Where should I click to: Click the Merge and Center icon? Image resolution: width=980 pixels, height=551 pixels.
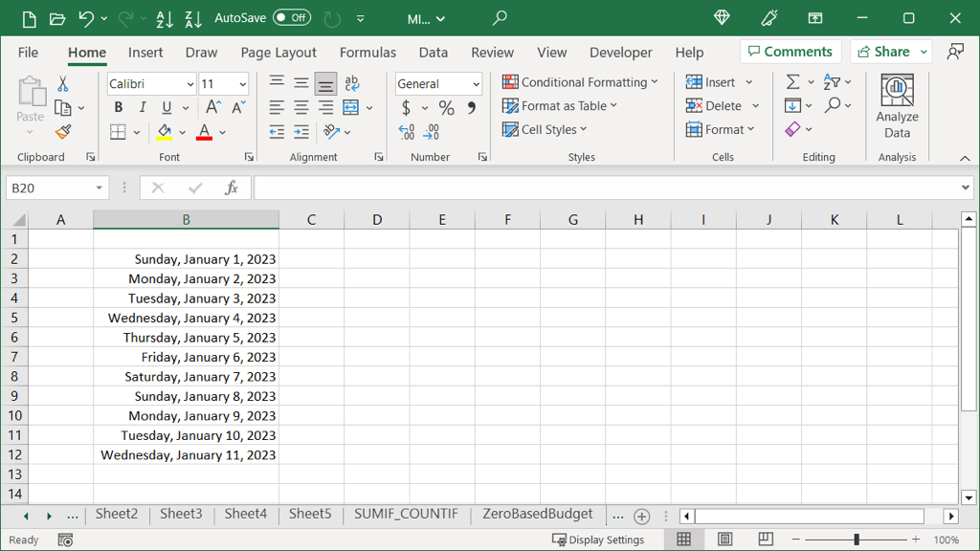(350, 107)
